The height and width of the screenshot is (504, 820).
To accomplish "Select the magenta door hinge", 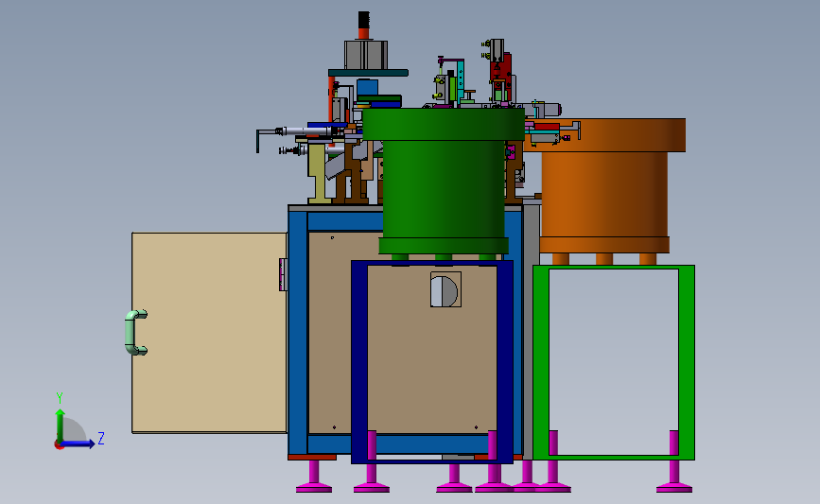I will point(283,274).
